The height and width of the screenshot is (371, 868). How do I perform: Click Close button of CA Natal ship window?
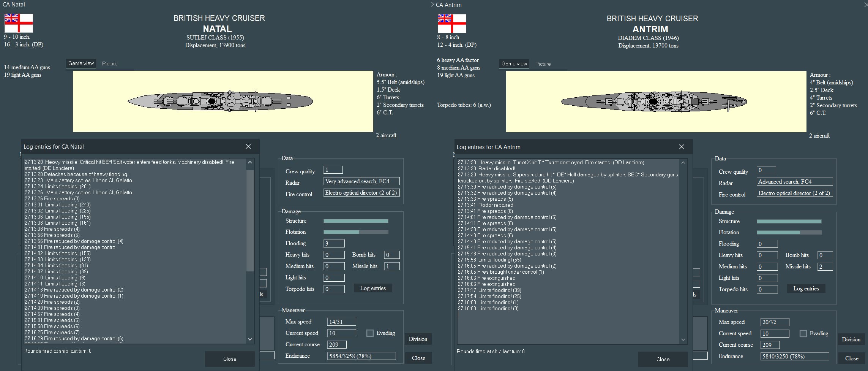tap(418, 358)
